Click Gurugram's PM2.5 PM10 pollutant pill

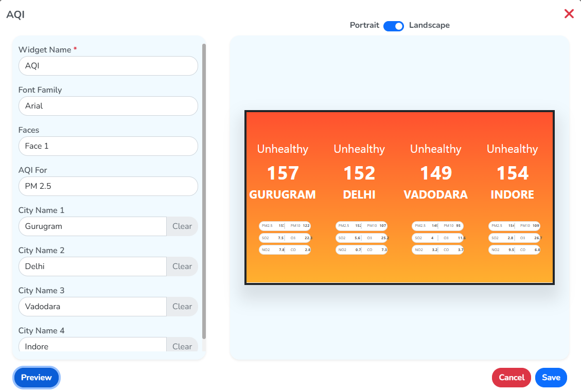tap(285, 226)
